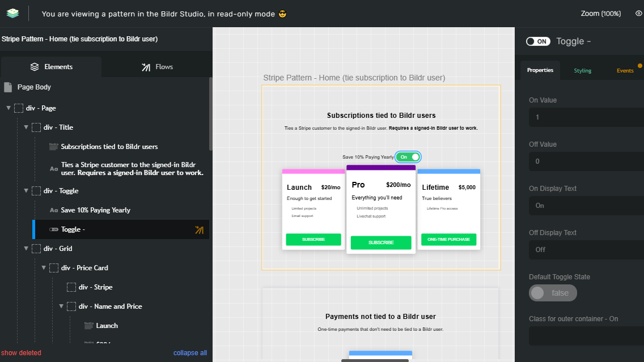Select the 'div - Stripe' tree row
The height and width of the screenshot is (362, 644).
pyautogui.click(x=95, y=287)
